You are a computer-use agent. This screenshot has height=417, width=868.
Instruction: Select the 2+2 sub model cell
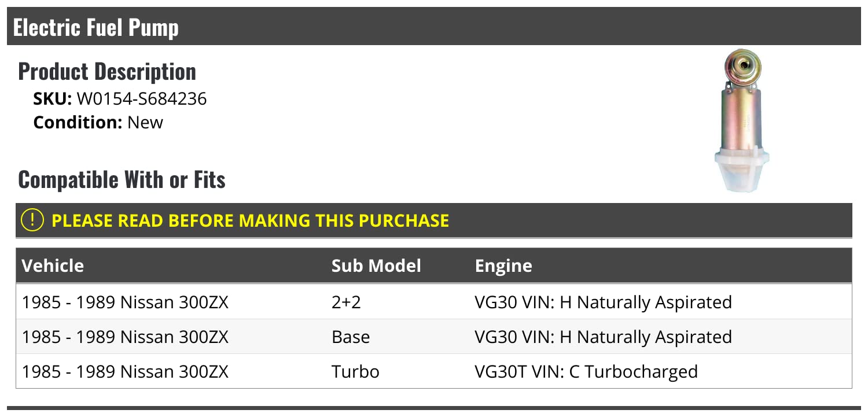346,302
